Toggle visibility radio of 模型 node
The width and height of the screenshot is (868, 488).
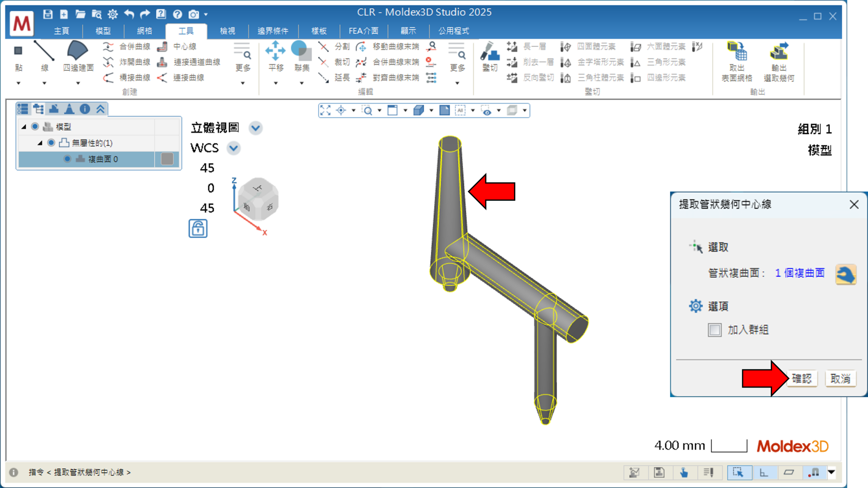coord(35,127)
